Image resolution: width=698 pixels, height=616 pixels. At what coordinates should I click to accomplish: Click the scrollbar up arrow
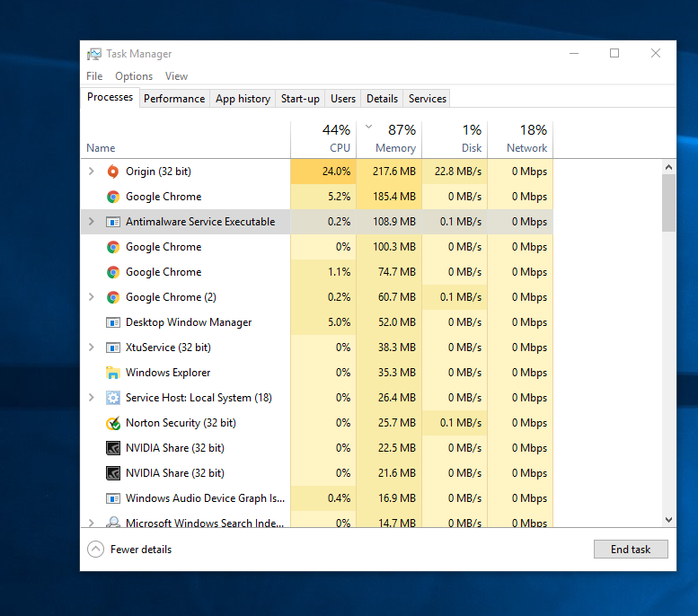coord(668,167)
